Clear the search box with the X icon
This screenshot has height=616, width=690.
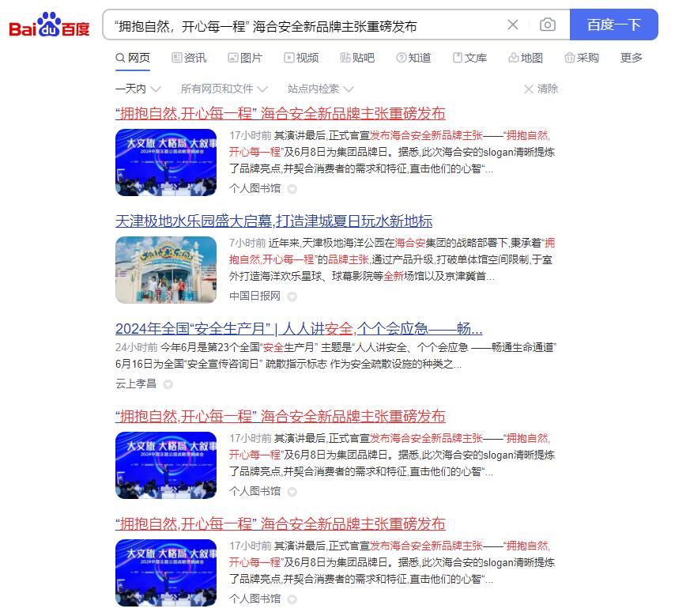[x=513, y=25]
